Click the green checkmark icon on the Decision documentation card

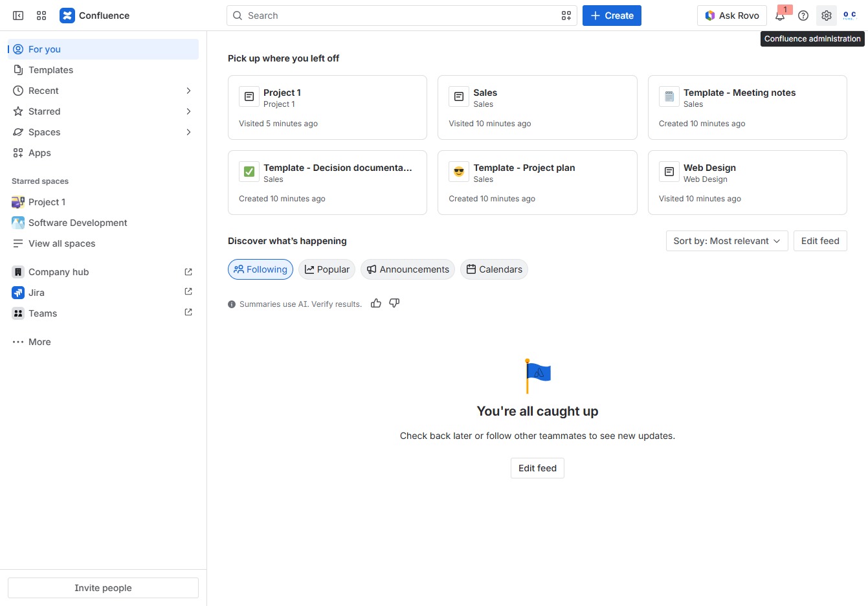[x=249, y=172]
